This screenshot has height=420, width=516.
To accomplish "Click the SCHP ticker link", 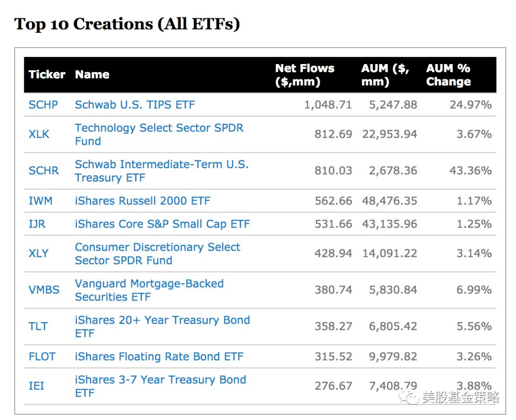I will click(43, 105).
